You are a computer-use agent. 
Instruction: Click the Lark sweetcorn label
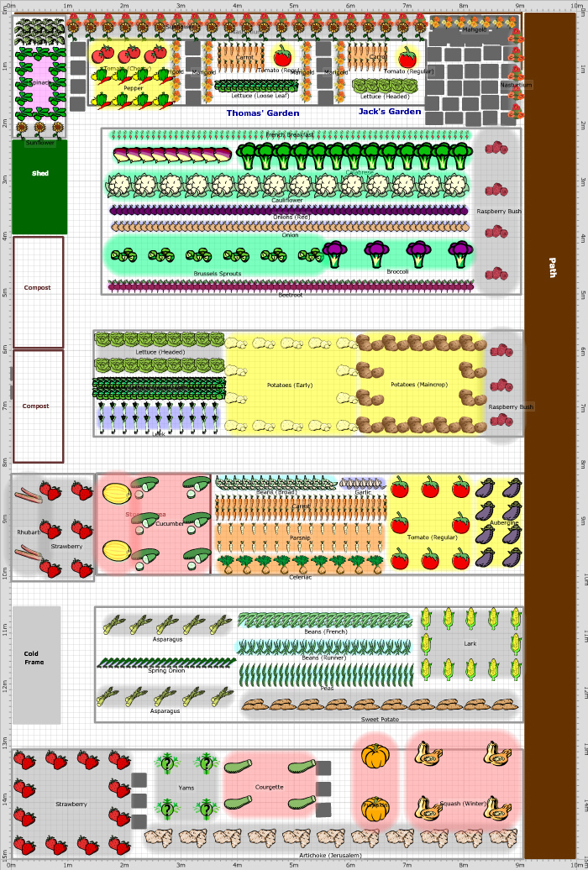tap(470, 643)
